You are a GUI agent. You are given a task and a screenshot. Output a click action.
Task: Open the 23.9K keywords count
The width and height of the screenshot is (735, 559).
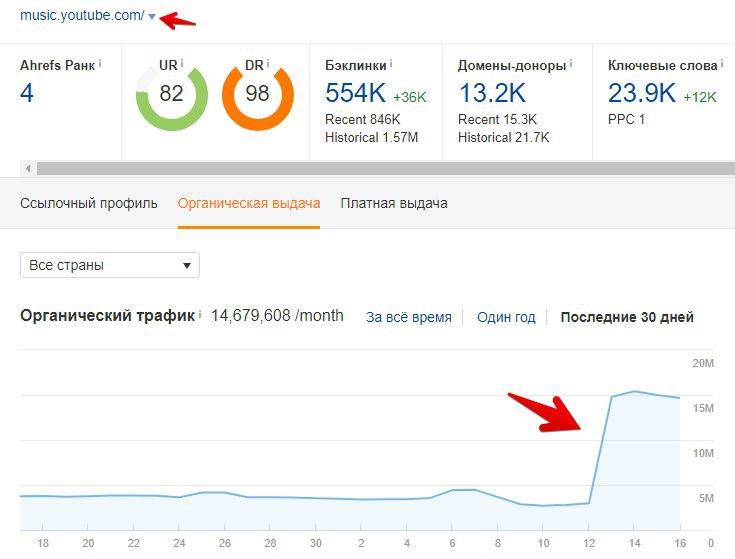coord(642,93)
